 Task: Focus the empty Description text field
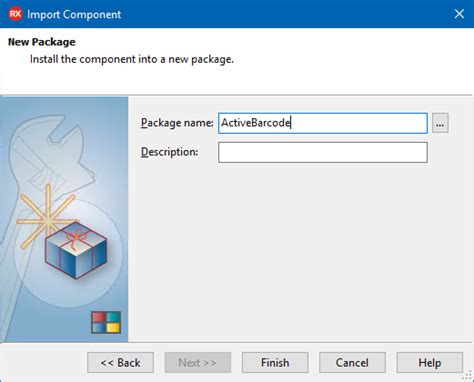(323, 152)
